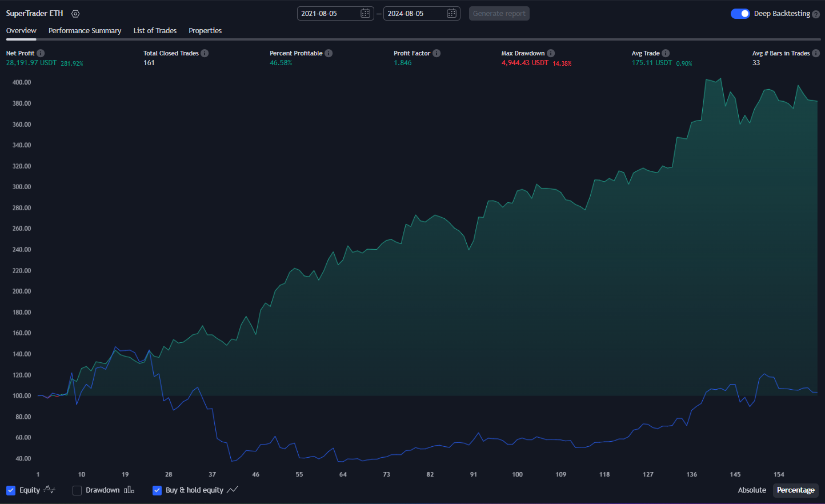The height and width of the screenshot is (504, 825).
Task: Open calendar picker for end date 2024-08-05
Action: coord(451,13)
